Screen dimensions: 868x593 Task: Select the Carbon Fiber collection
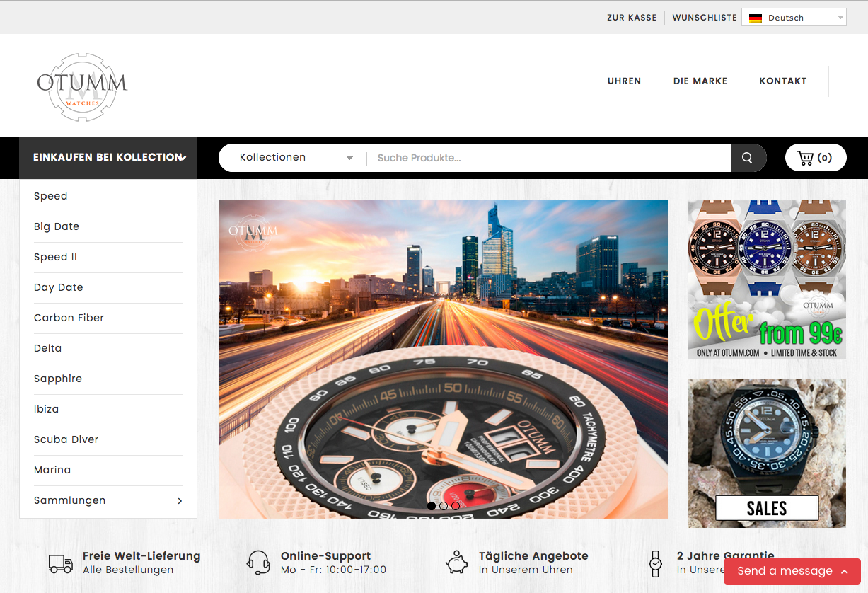[x=69, y=318]
